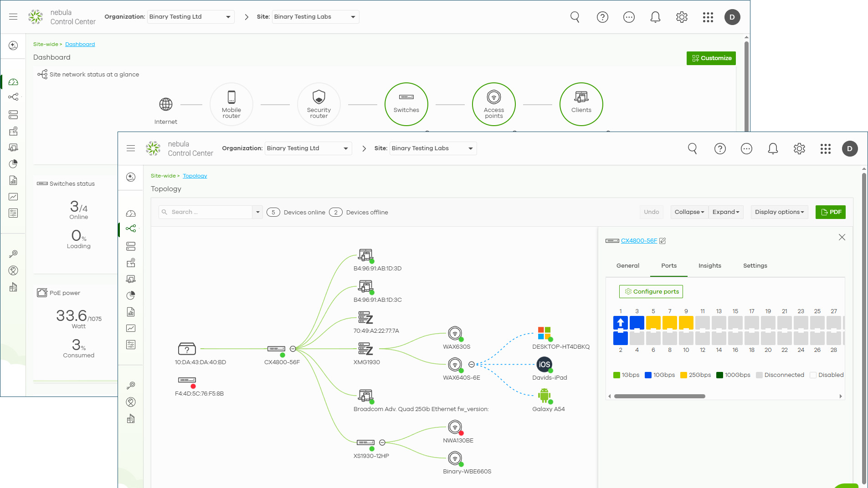Collapse children of CX4800-56F node
This screenshot has width=868, height=488.
pos(293,349)
